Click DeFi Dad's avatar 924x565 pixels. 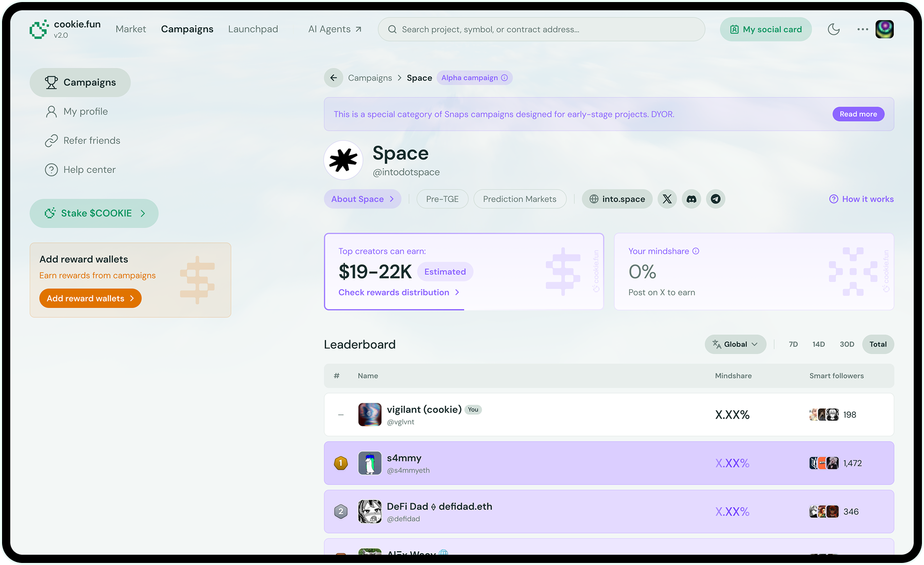[370, 512]
